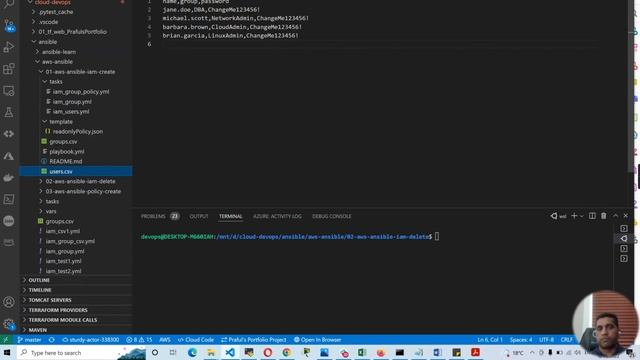Open the Azure activity bar icon

point(9,156)
